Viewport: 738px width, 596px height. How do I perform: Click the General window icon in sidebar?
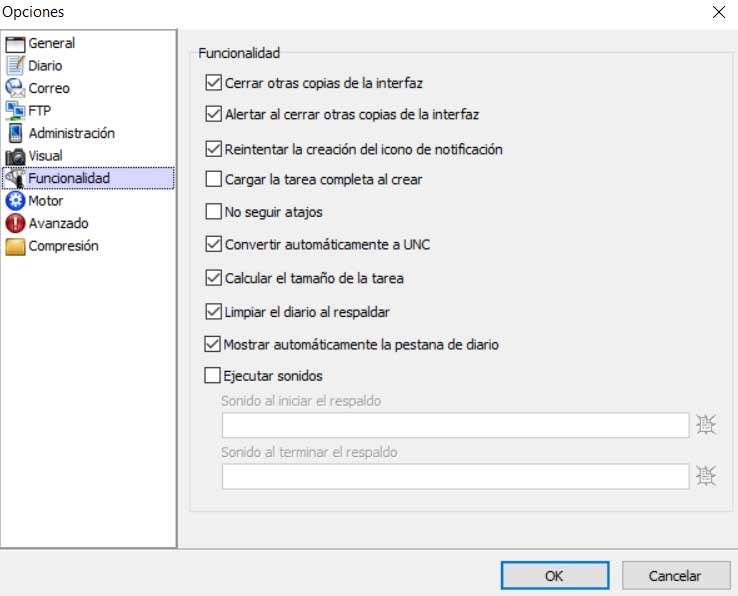[x=15, y=43]
